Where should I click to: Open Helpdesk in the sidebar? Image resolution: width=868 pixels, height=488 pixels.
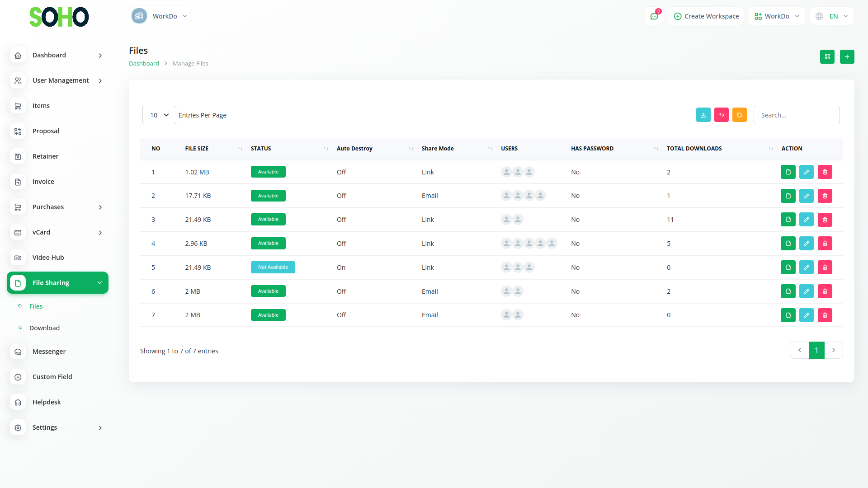pos(47,402)
